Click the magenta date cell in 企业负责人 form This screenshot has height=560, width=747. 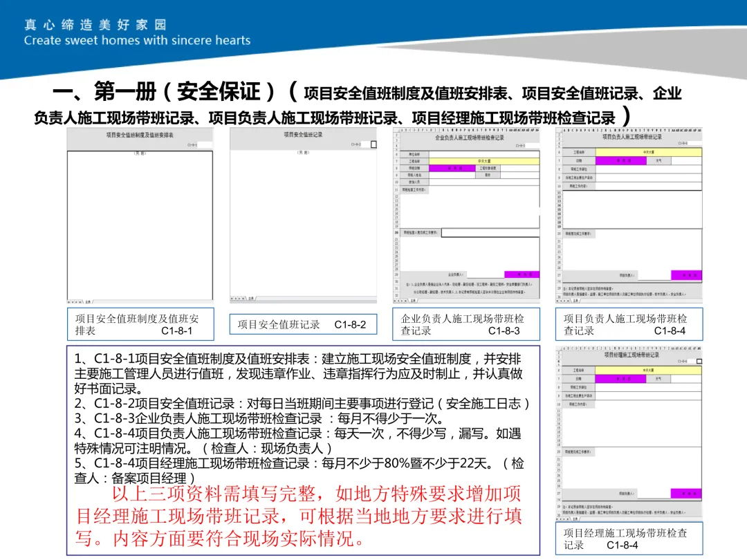pyautogui.click(x=452, y=168)
